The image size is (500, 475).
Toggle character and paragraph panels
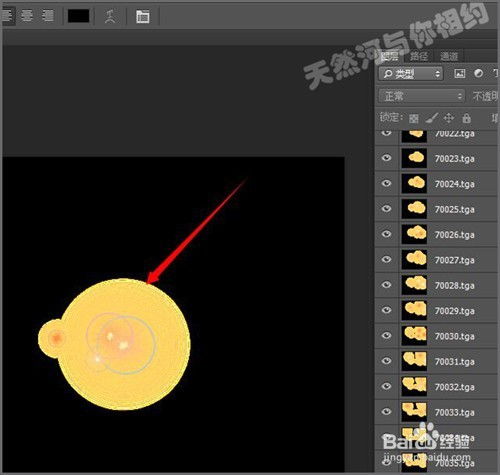(143, 16)
